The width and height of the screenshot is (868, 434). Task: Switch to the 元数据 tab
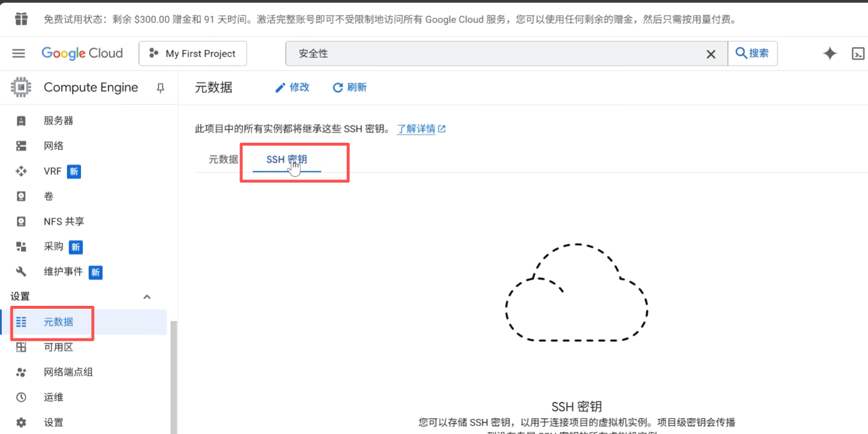click(223, 160)
